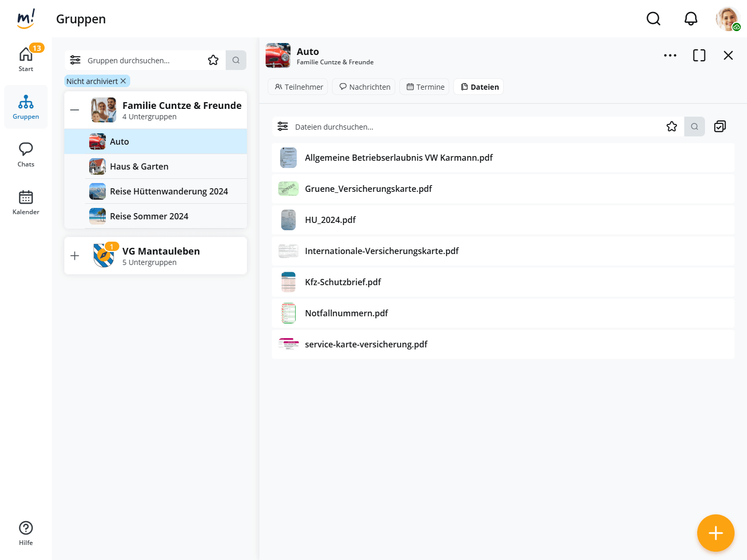The height and width of the screenshot is (560, 747).
Task: Click orange plus button to add file
Action: click(x=715, y=533)
